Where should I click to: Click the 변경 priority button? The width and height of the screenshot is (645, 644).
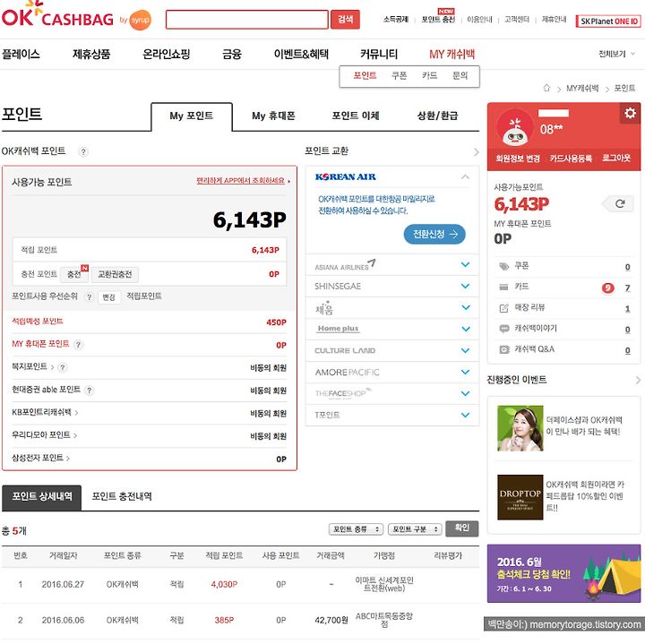click(109, 297)
